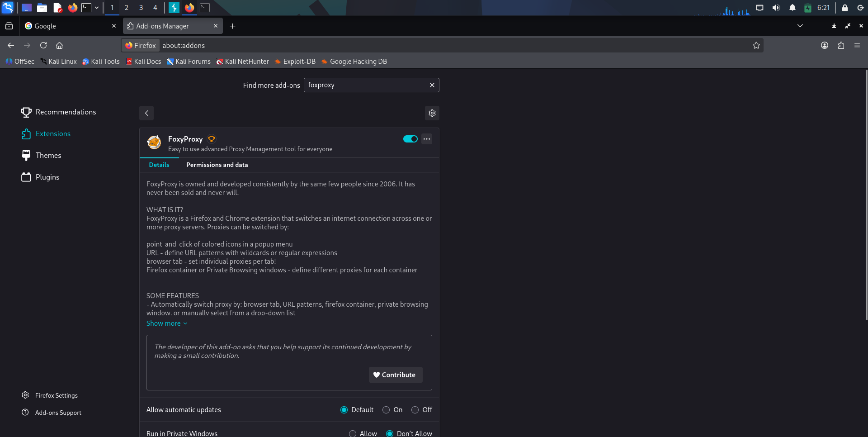868x437 pixels.
Task: Open the add-ons tools gear menu
Action: point(432,113)
